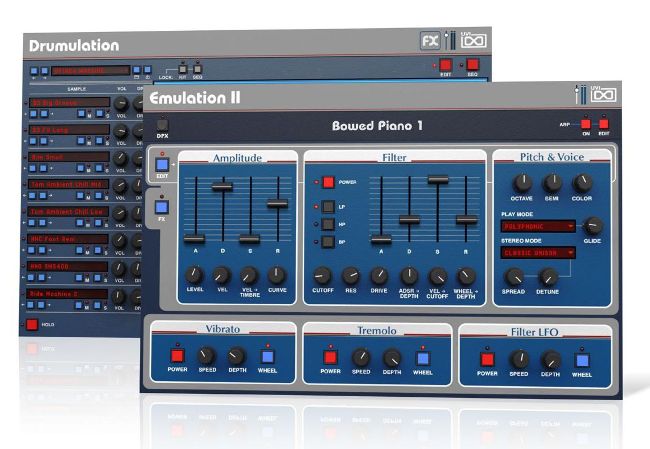Toggle the Filter LFO POWER button
The width and height of the screenshot is (650, 449).
coord(487,359)
